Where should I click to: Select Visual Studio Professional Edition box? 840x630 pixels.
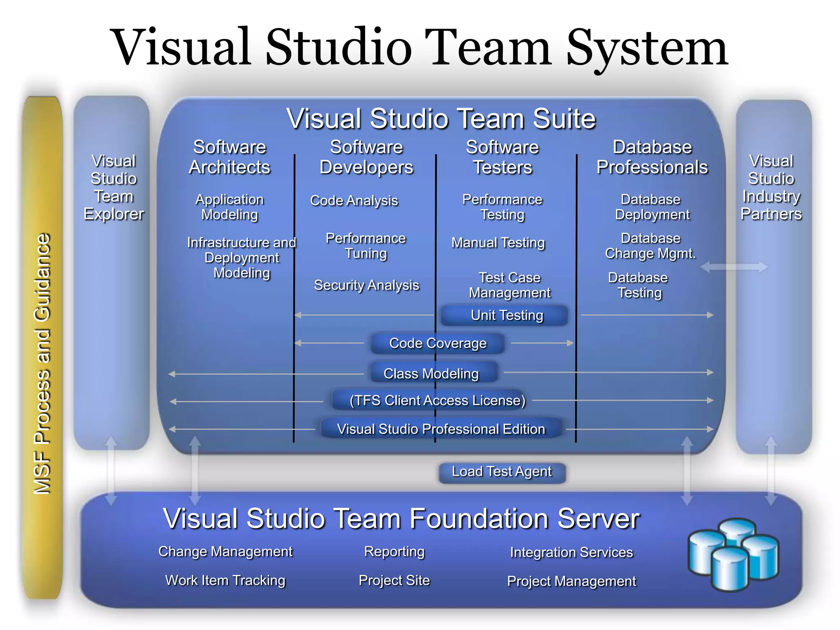point(441,429)
